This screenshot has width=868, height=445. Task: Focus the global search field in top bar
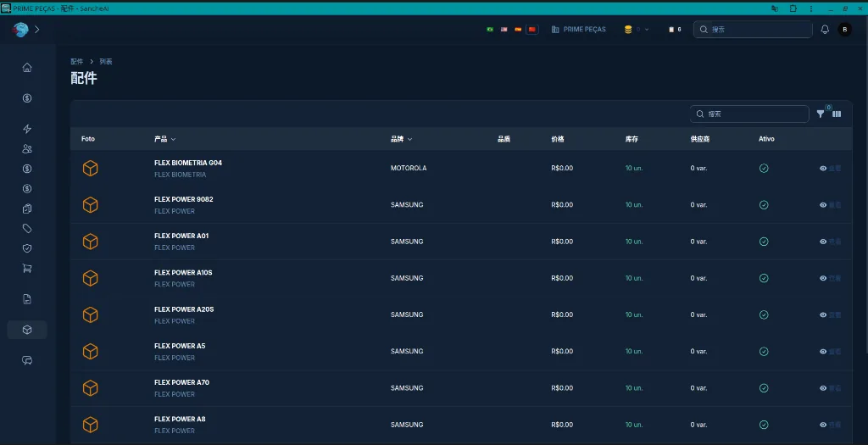pos(753,30)
